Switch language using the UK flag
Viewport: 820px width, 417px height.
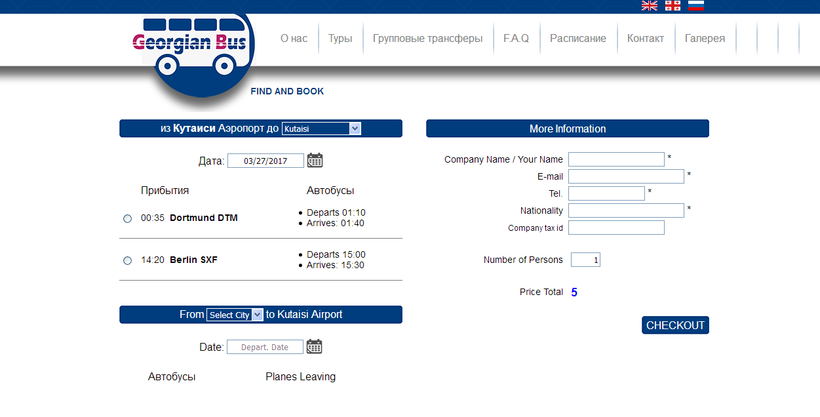[x=649, y=6]
